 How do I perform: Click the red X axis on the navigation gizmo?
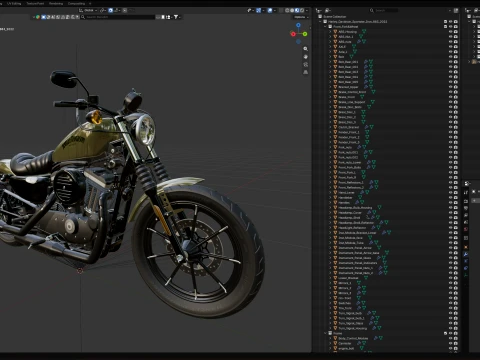[x=293, y=34]
